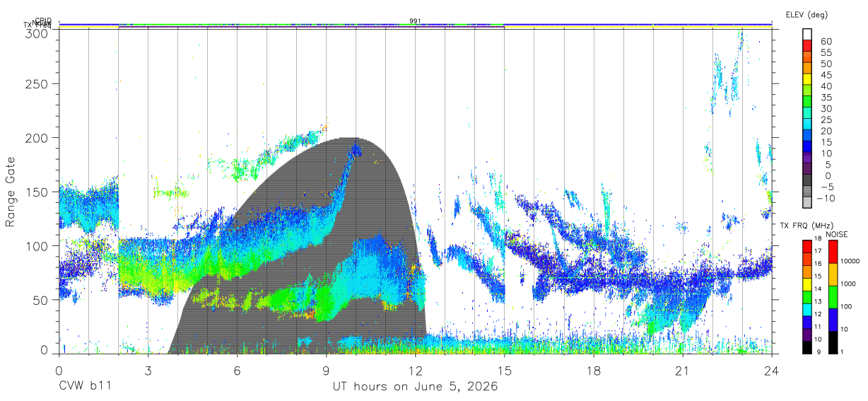Click the '60' label on ELEV scale
Viewport: 868px width, 401px height.
click(826, 42)
